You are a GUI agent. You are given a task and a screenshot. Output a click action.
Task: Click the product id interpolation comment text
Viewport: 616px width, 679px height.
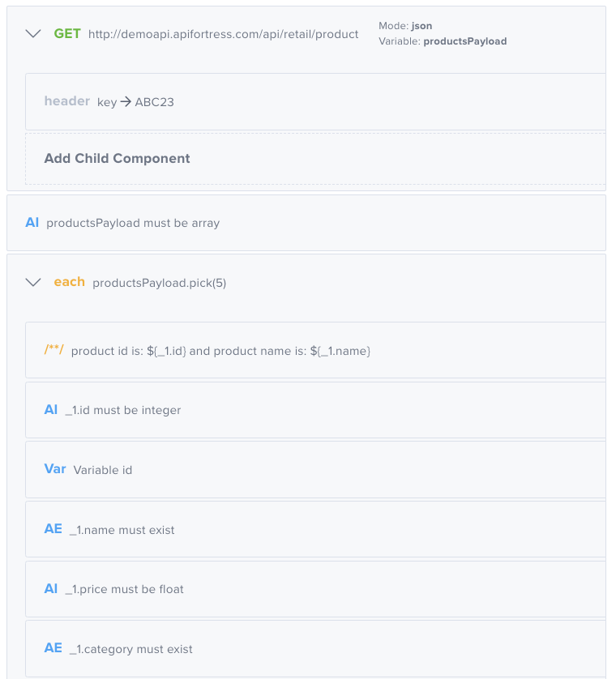point(219,351)
